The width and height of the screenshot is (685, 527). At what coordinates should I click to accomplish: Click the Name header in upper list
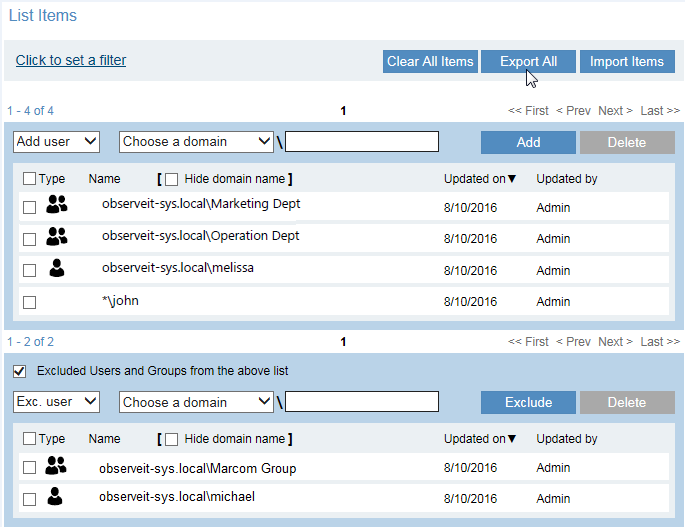(x=104, y=179)
